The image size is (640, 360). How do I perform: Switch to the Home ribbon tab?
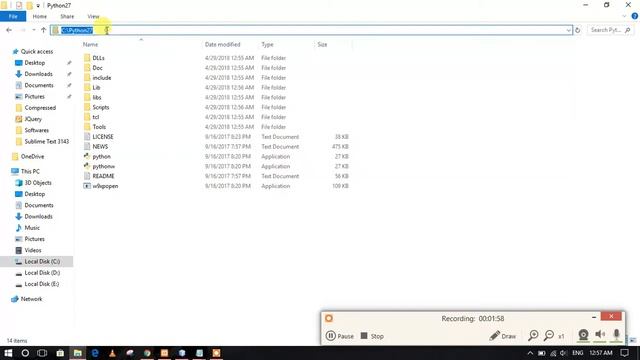(x=40, y=16)
